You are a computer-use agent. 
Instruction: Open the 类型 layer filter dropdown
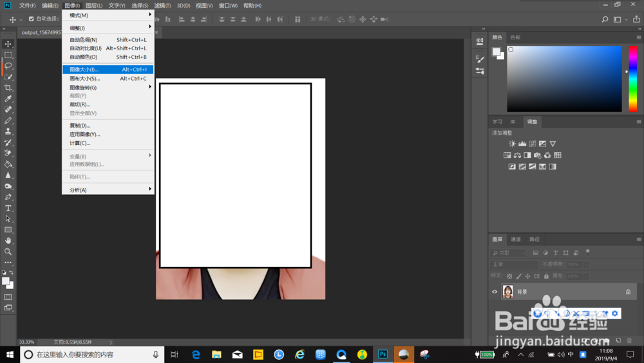(507, 253)
